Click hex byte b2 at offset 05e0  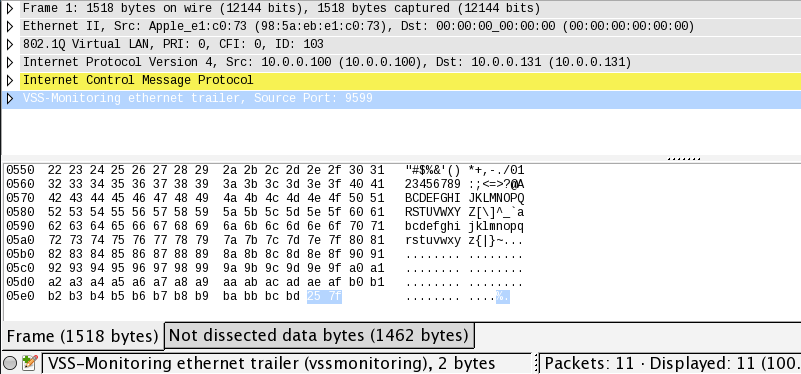point(54,296)
